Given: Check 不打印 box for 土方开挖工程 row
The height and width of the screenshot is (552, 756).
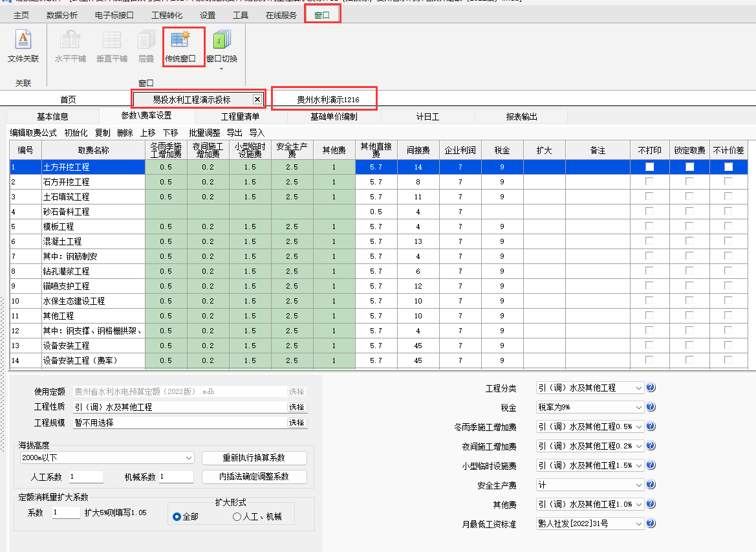Looking at the screenshot, I should [650, 167].
